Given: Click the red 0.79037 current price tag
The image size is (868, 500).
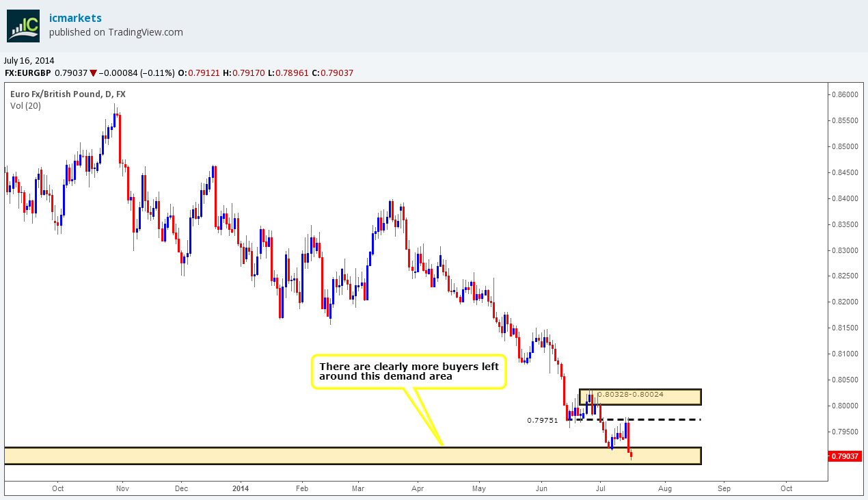Looking at the screenshot, I should [x=844, y=456].
